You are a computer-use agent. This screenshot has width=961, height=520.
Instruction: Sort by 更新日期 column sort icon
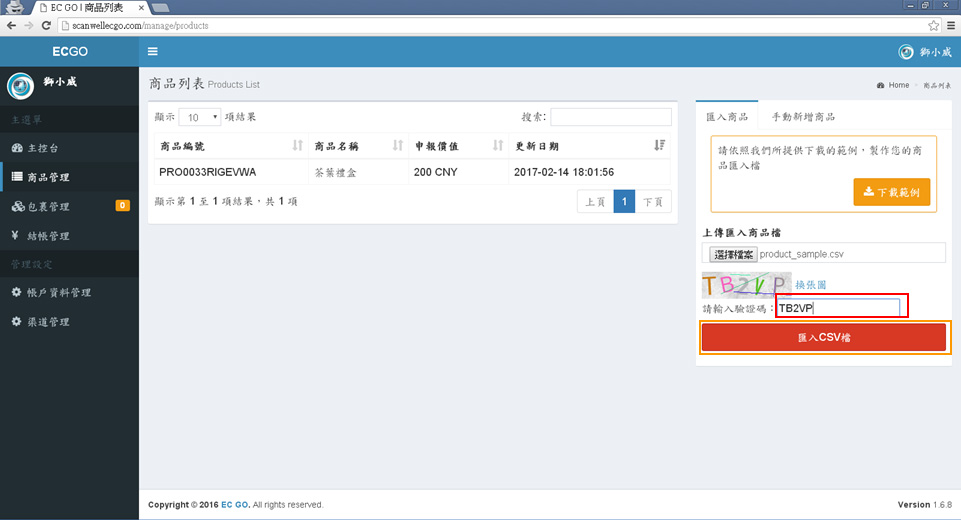coord(659,146)
